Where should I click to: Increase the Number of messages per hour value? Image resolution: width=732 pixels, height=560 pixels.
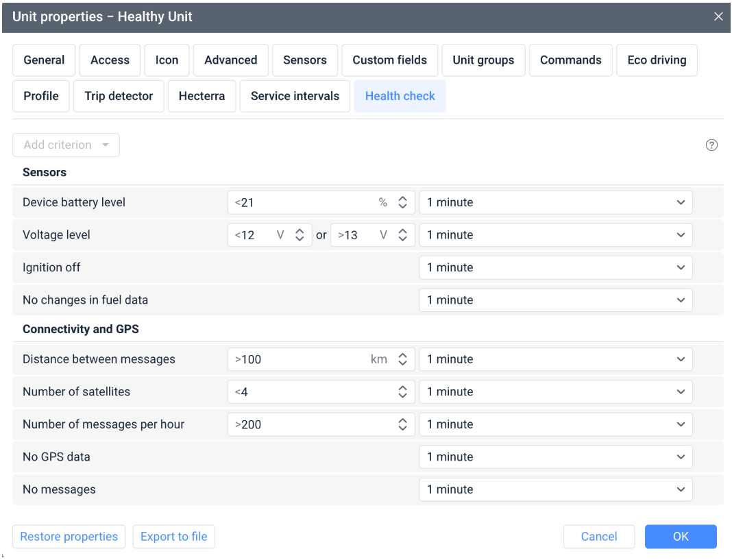pyautogui.click(x=403, y=420)
